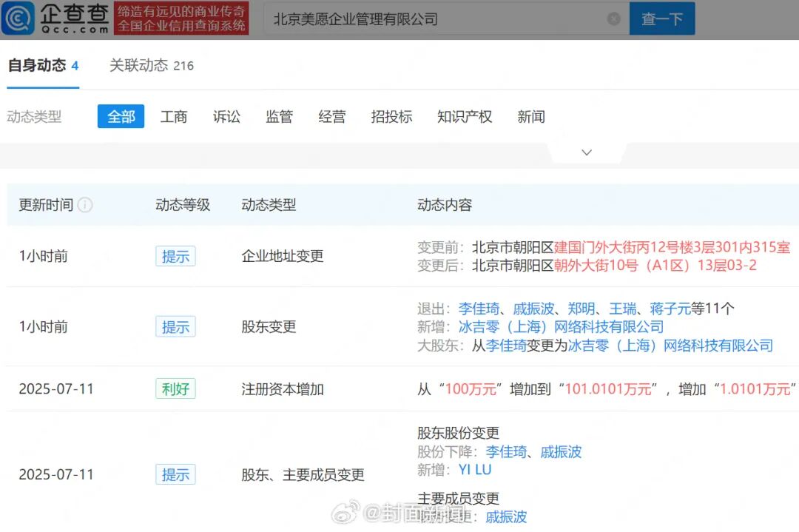Click the 股东、主要成员变更 type cell
The height and width of the screenshot is (532, 799).
[x=303, y=475]
